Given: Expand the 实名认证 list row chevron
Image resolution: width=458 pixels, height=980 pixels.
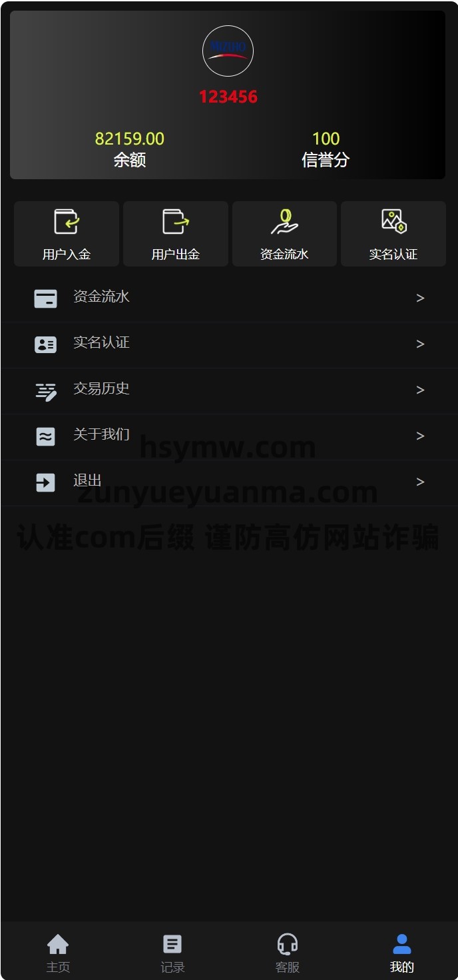Looking at the screenshot, I should pos(420,344).
